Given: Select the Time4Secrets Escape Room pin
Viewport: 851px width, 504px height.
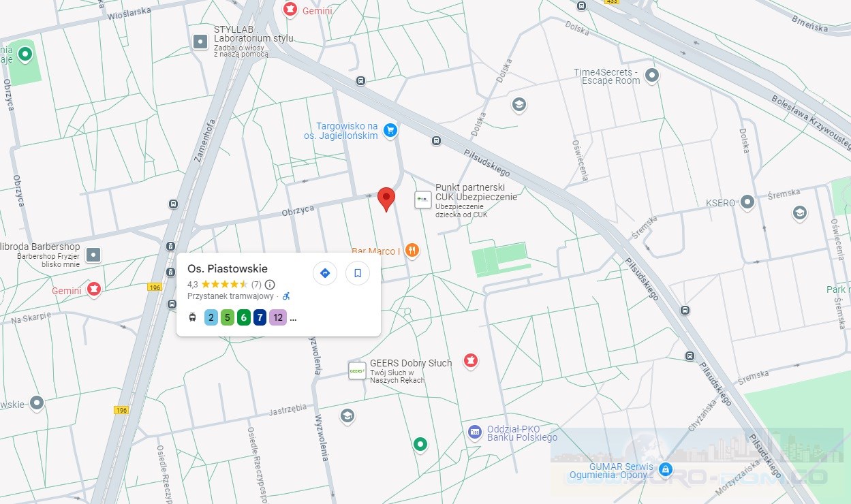Looking at the screenshot, I should [x=652, y=75].
